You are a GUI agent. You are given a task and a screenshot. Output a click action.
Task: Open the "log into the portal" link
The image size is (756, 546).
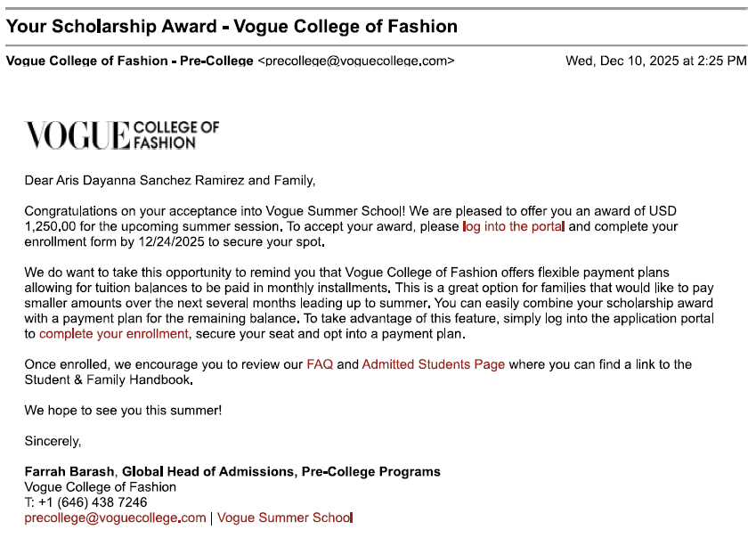(x=514, y=226)
